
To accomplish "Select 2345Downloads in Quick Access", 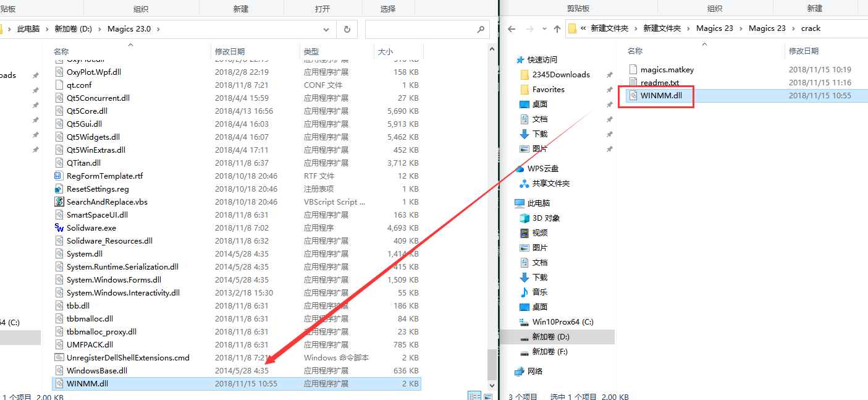I will (561, 74).
